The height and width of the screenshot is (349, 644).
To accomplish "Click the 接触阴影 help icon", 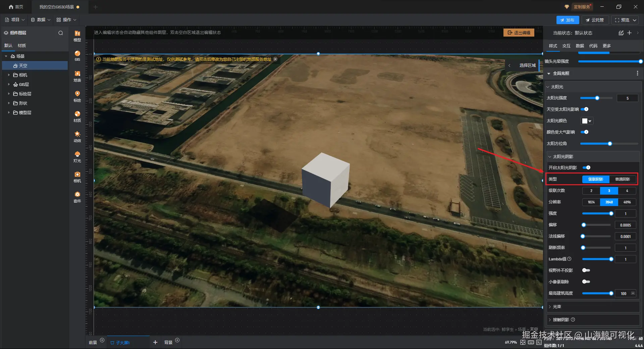I will click(573, 319).
